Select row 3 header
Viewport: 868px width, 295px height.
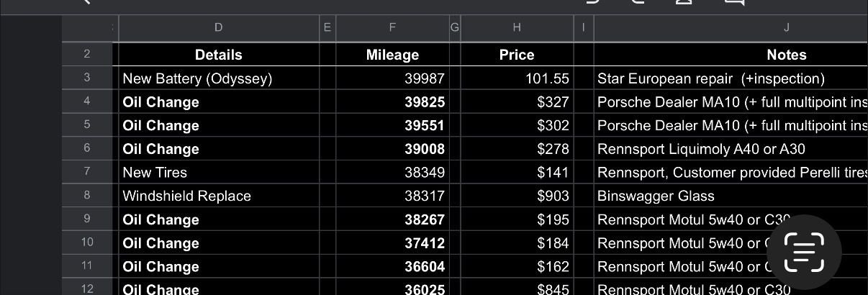click(87, 78)
